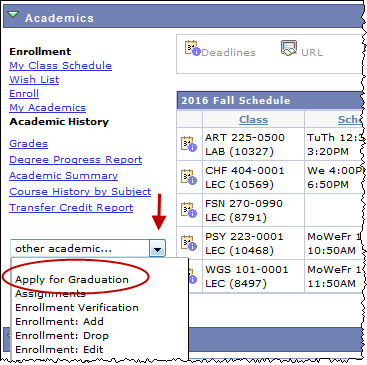Go to the Enroll link
367x365 pixels.
[x=24, y=93]
